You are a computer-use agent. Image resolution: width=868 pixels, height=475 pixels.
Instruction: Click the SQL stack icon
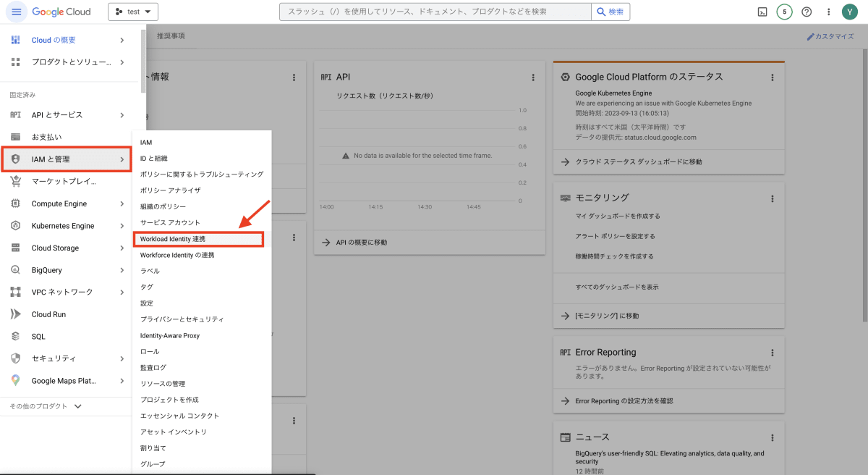click(x=16, y=336)
